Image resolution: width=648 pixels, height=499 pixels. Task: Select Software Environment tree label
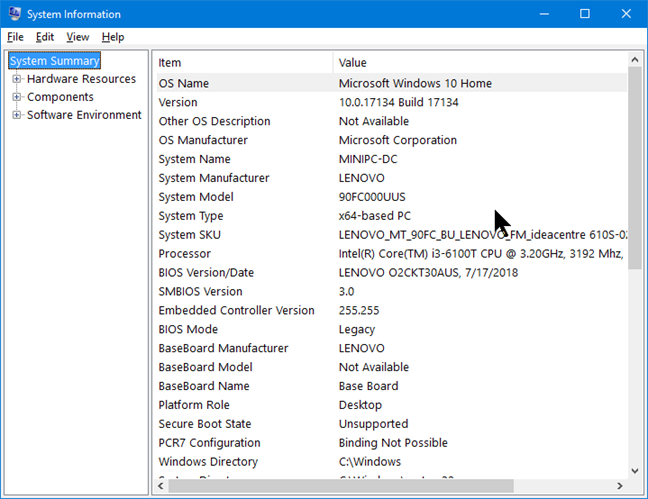pyautogui.click(x=84, y=115)
